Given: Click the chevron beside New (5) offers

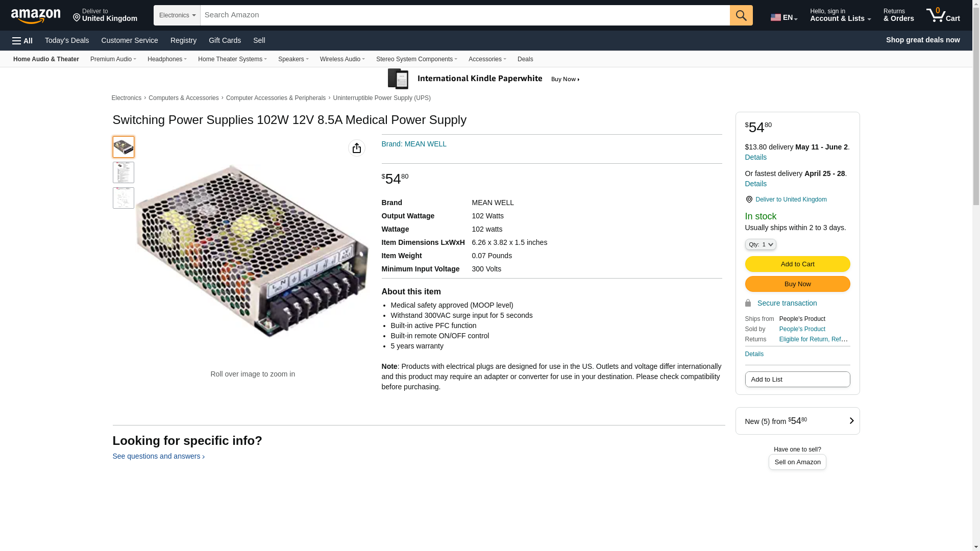Looking at the screenshot, I should 851,421.
